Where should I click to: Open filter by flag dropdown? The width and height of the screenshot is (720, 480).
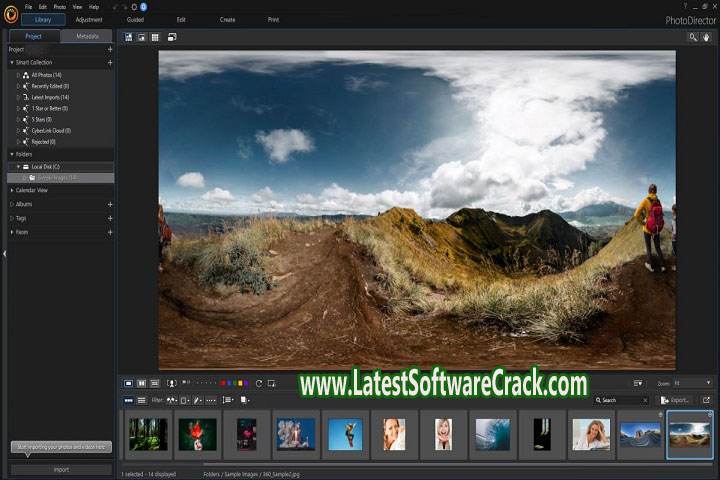coord(172,401)
